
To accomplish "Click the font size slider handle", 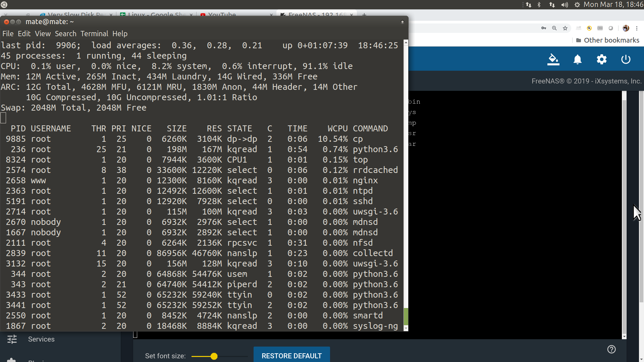I will click(214, 356).
